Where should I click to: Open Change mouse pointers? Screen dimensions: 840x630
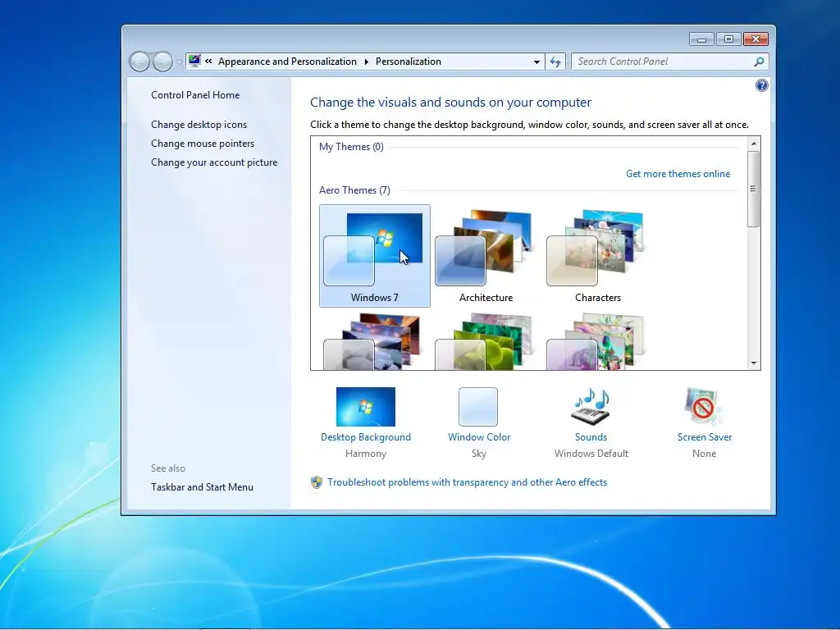pyautogui.click(x=203, y=144)
